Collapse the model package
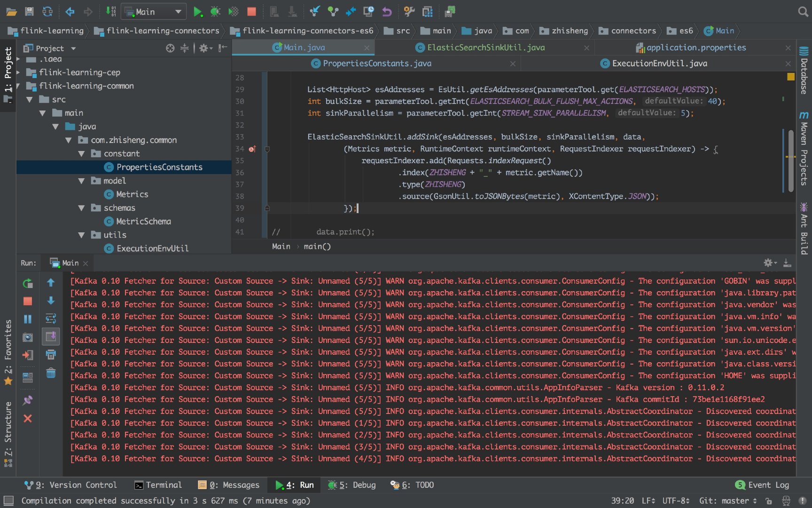 [x=82, y=181]
